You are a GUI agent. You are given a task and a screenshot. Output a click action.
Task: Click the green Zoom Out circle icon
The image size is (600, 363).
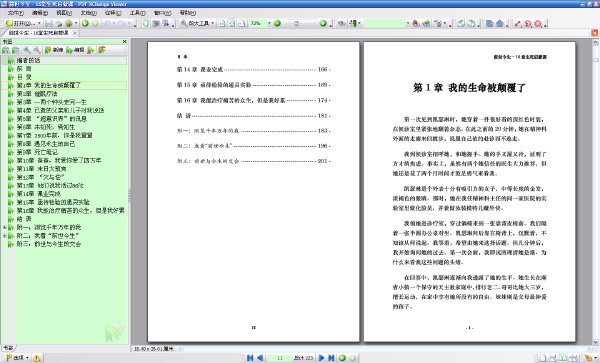[277, 23]
